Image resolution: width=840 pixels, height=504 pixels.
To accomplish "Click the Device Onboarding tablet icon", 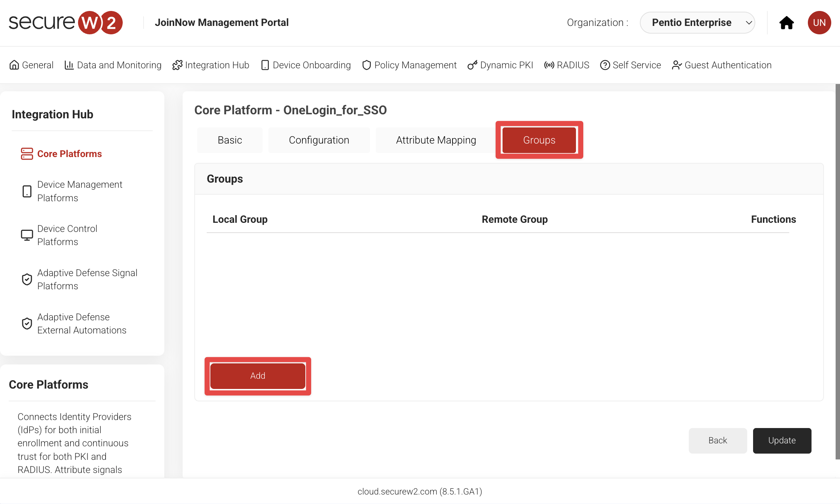I will [x=265, y=65].
